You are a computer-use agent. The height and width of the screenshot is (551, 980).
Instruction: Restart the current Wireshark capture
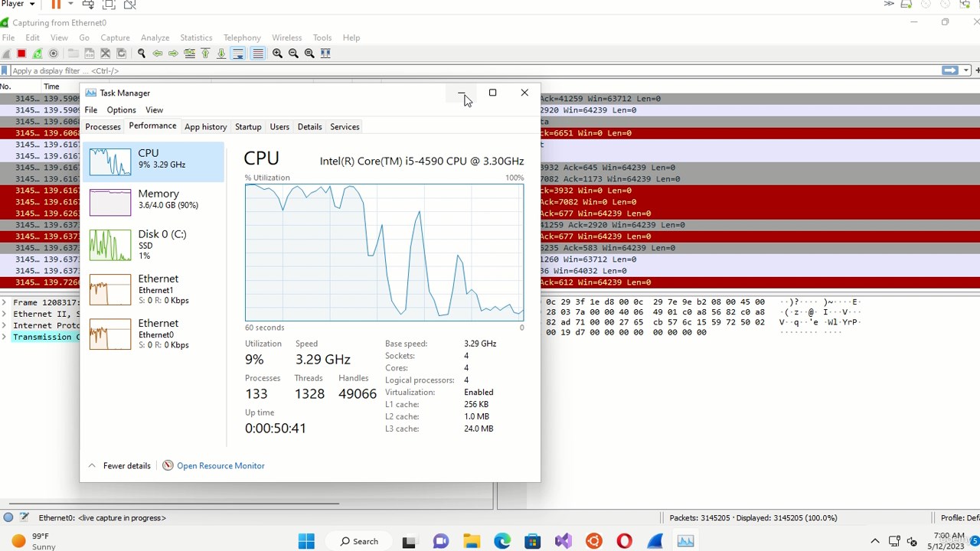[38, 54]
